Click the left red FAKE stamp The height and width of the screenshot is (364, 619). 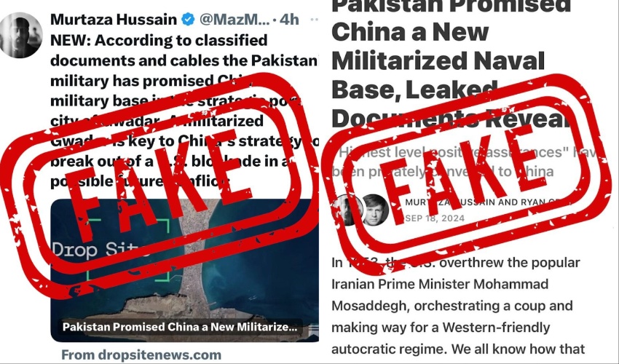click(158, 186)
